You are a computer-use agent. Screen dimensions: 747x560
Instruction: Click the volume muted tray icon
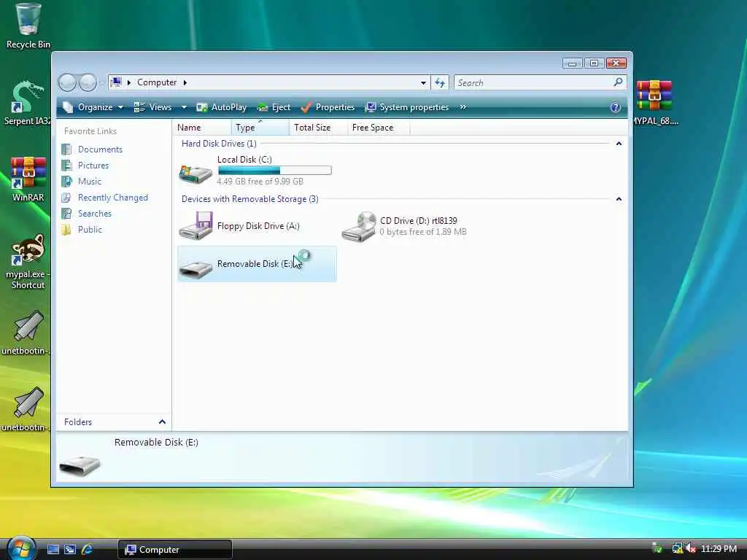pyautogui.click(x=691, y=548)
